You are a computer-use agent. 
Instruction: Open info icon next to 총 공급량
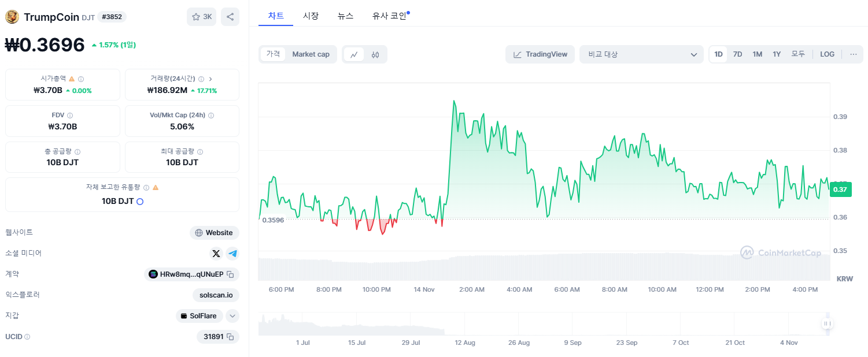[x=77, y=151]
